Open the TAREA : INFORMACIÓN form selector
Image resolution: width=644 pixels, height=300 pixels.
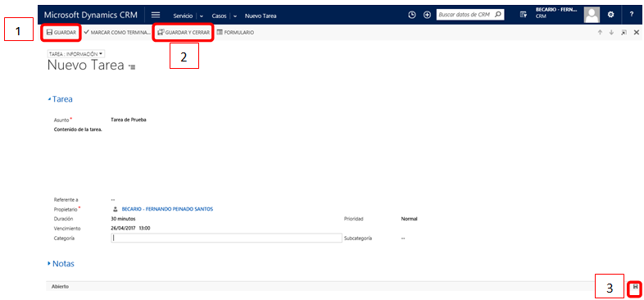coord(76,54)
